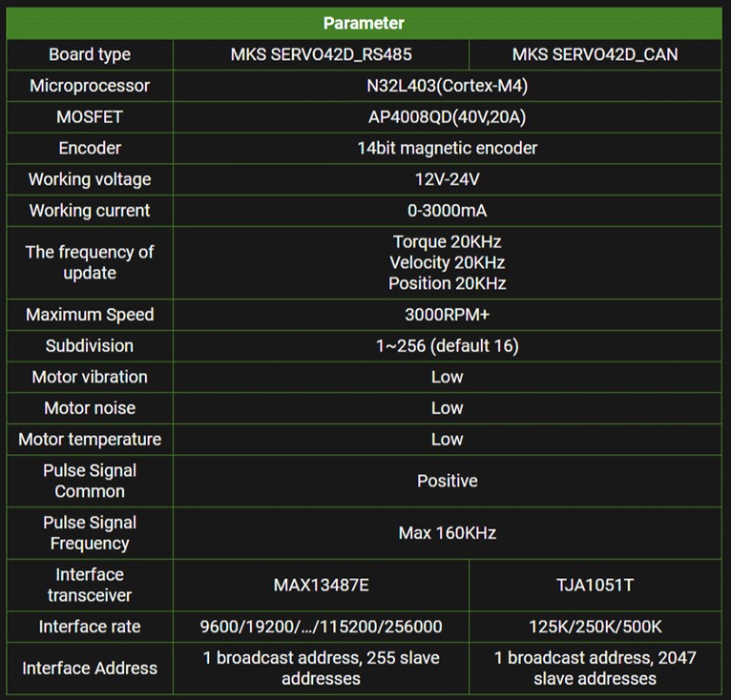Click the 'N32L403(Cortex-M4)' value
This screenshot has width=731, height=700.
447,86
